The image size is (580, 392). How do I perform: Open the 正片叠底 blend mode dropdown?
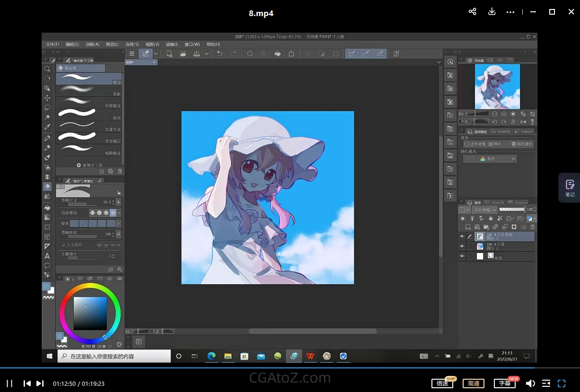(x=484, y=209)
